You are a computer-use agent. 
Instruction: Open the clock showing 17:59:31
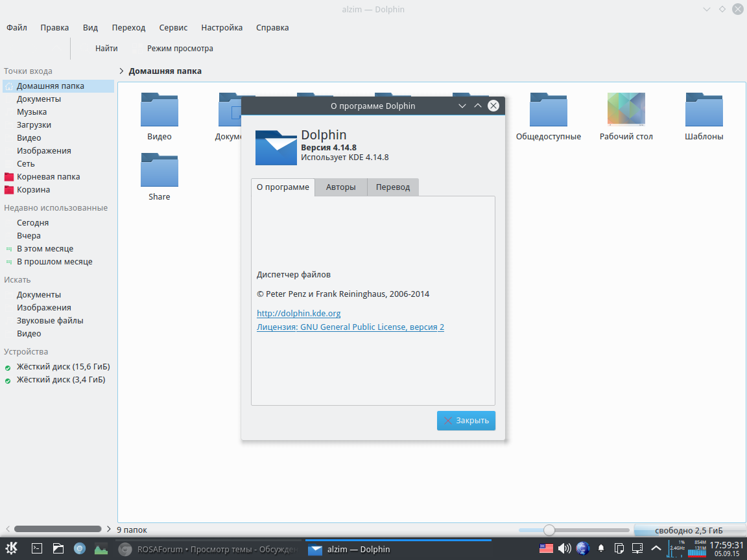tap(726, 548)
